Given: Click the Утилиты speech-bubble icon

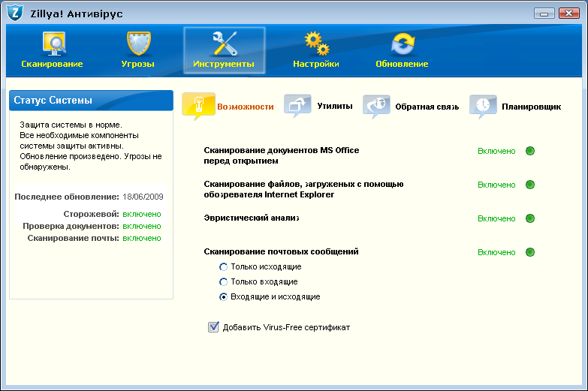Looking at the screenshot, I should (x=297, y=106).
